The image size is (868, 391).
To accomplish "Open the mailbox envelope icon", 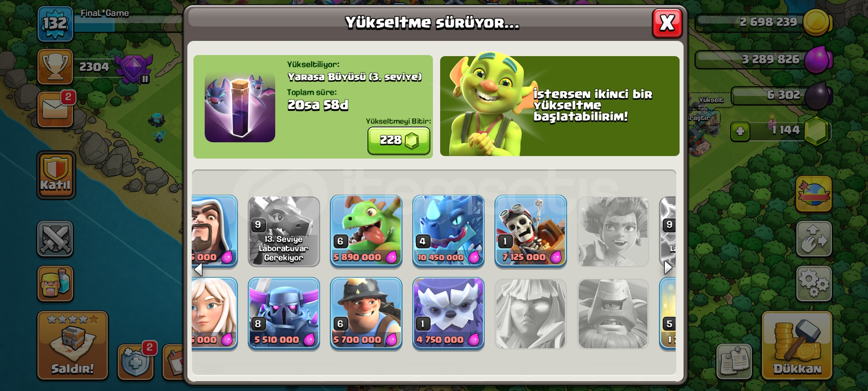I will [55, 109].
